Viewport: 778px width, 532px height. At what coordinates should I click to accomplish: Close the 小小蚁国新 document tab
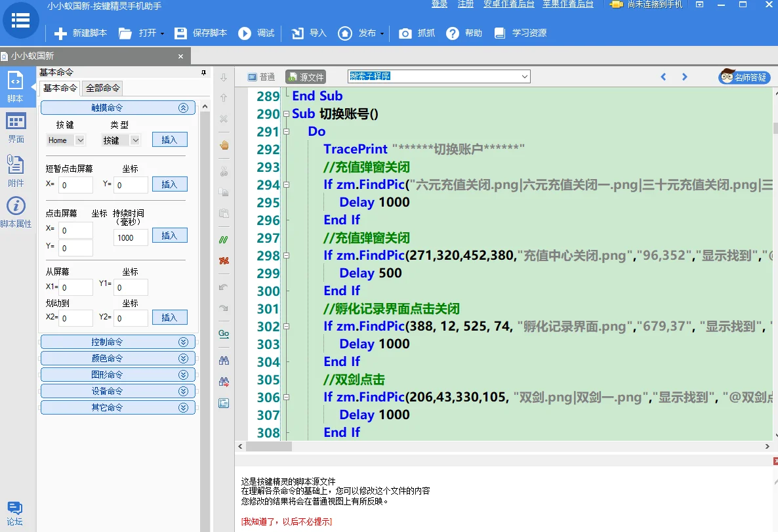point(180,56)
